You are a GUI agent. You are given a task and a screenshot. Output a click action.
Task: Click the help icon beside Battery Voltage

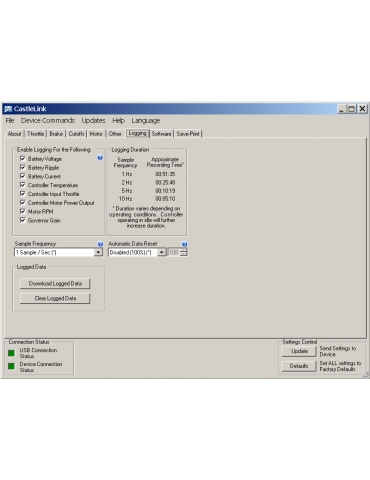click(x=100, y=158)
